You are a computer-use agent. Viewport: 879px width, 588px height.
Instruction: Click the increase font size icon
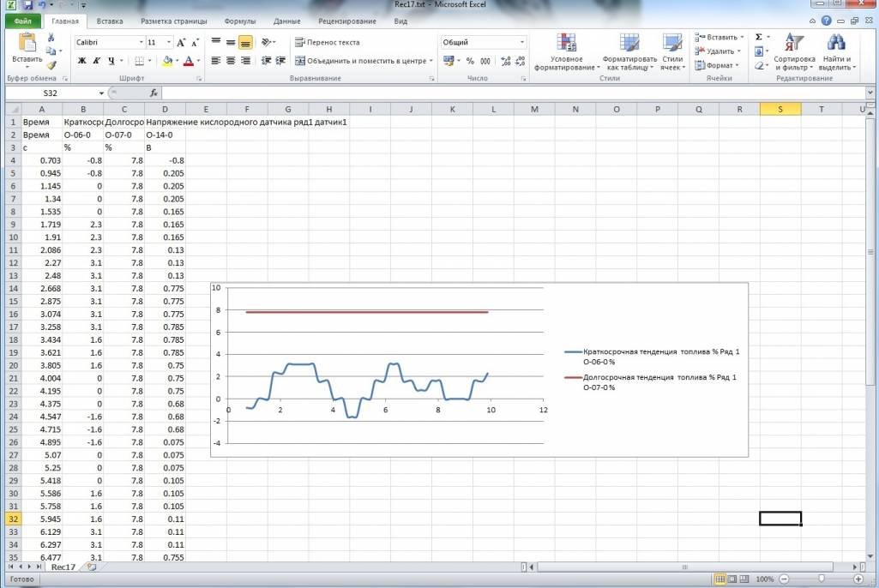click(x=181, y=42)
